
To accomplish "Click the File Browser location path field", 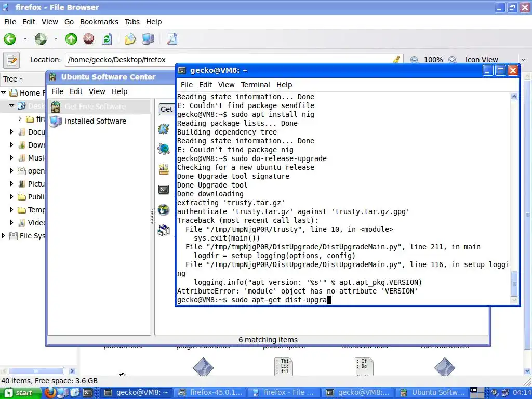I will 234,60.
